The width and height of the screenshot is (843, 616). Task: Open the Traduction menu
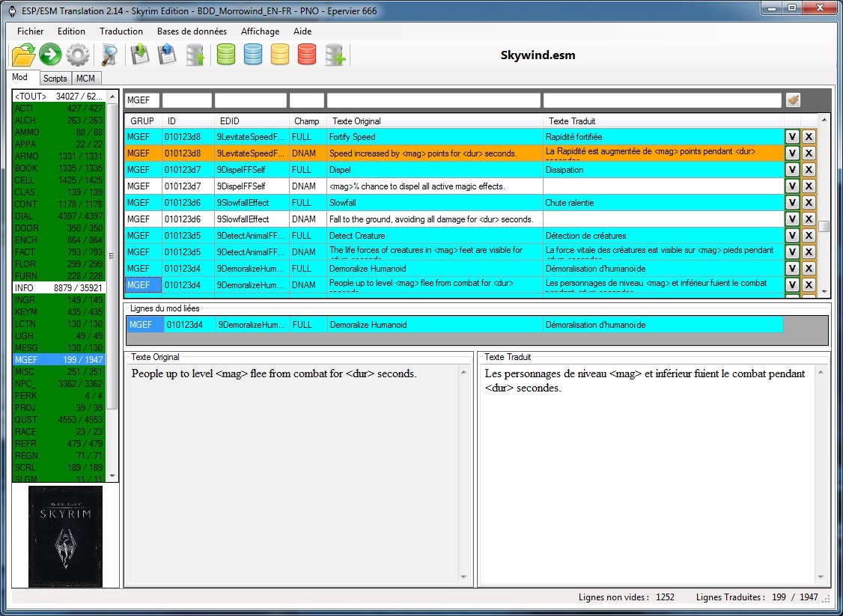pyautogui.click(x=121, y=31)
